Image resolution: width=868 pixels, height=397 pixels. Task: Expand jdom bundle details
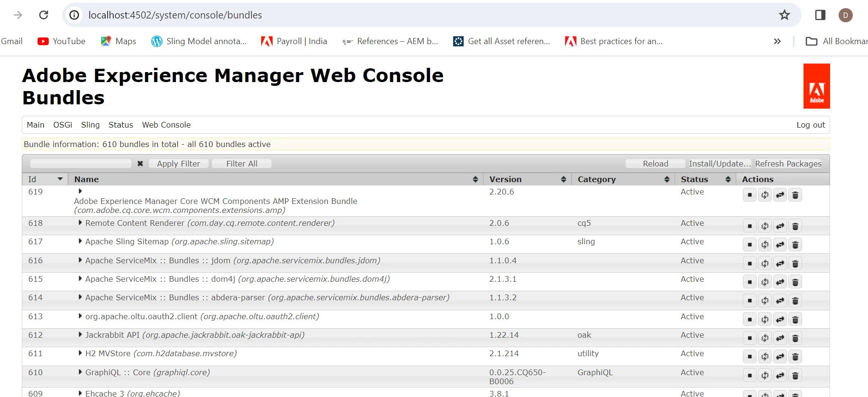(x=80, y=260)
